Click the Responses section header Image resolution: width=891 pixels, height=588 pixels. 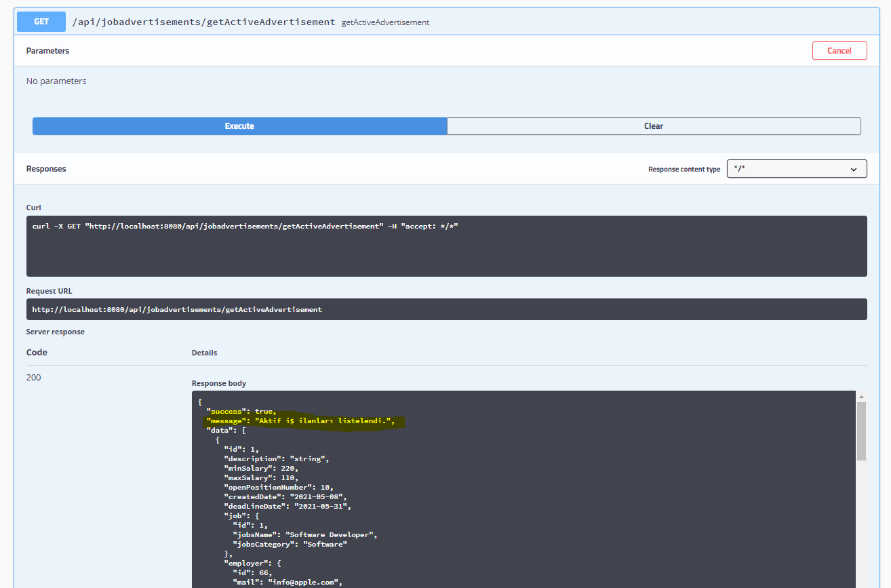point(46,169)
